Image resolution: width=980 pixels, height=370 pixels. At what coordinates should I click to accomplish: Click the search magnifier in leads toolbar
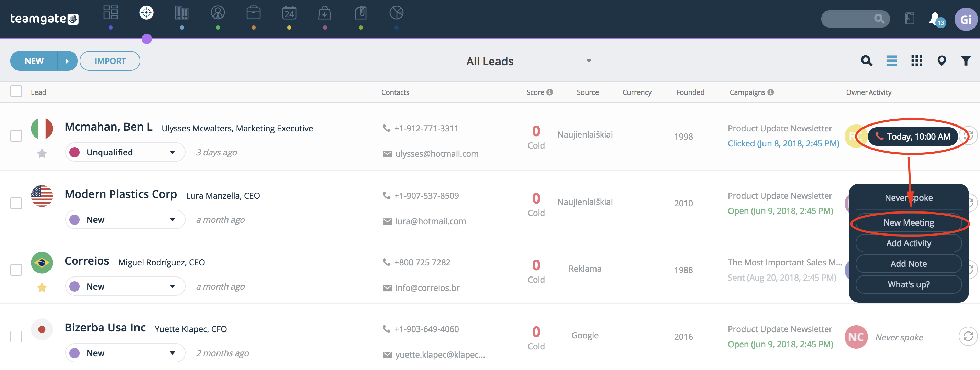(867, 61)
